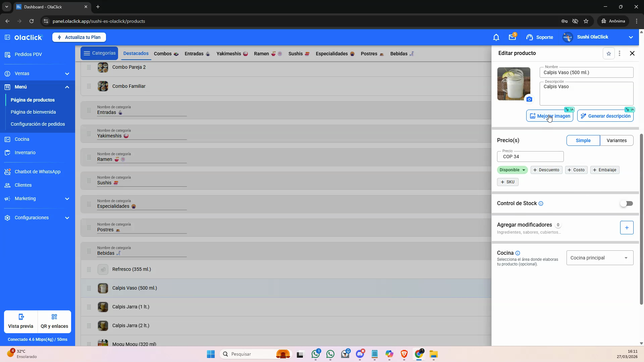
Task: Mark product as favorite with star icon
Action: click(609, 53)
